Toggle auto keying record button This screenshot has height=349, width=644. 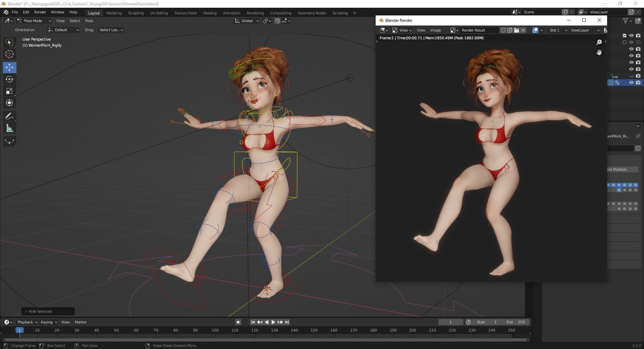pyautogui.click(x=238, y=322)
